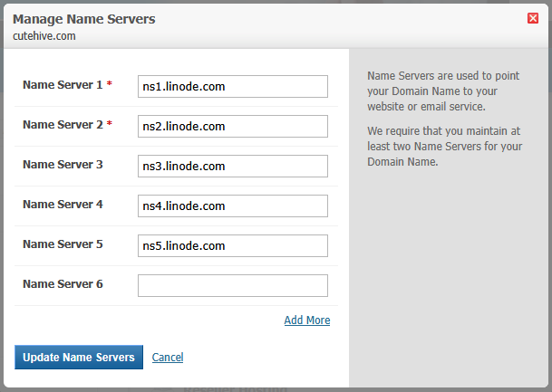Click the Name Server 2 label

coord(63,124)
